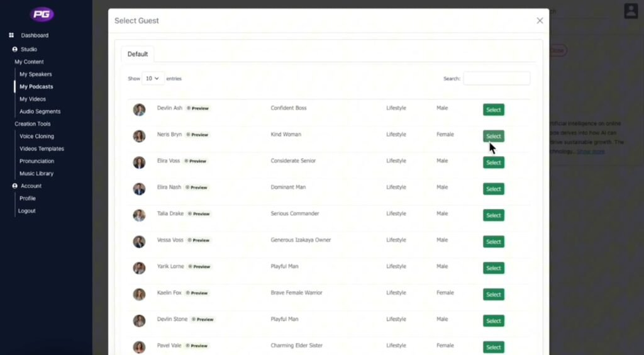
Task: Preview Devlin Ash's voice
Action: pos(198,108)
